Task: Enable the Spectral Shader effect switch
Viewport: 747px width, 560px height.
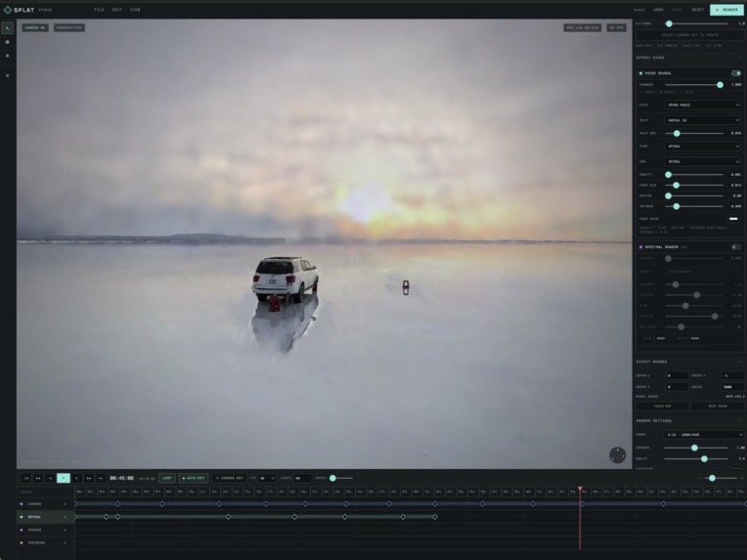Action: click(736, 247)
